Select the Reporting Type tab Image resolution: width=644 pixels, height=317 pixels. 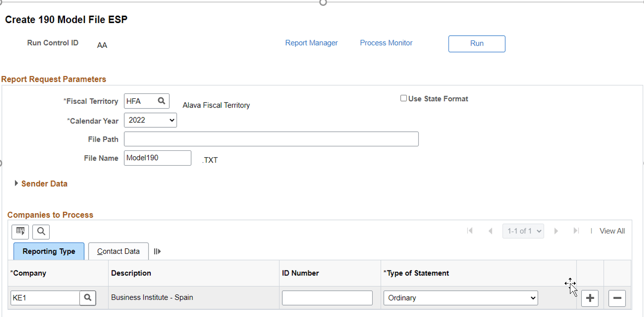point(49,251)
